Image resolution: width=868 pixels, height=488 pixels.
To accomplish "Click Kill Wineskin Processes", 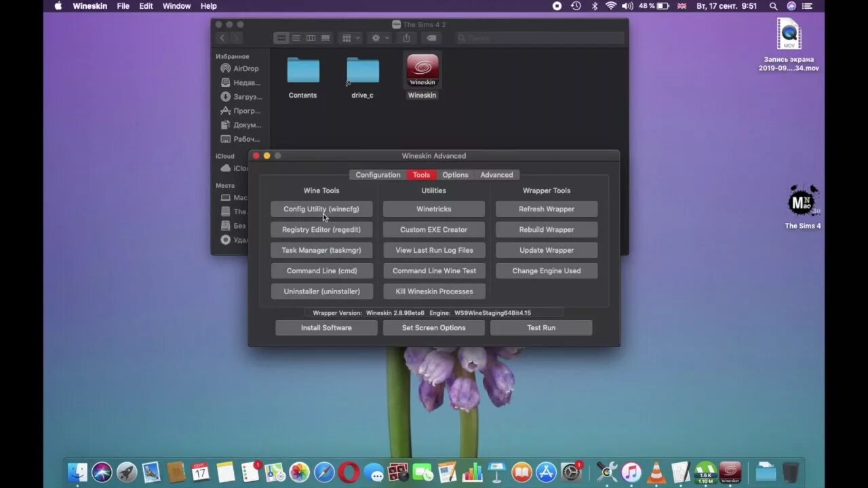I will [434, 291].
